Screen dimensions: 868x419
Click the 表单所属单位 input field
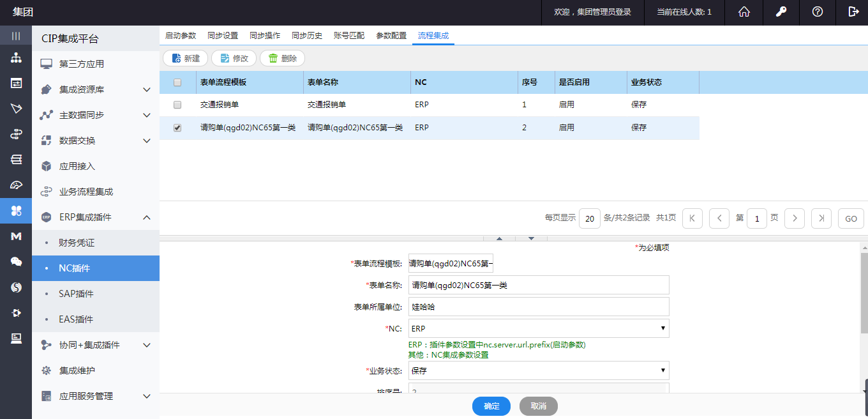[538, 307]
